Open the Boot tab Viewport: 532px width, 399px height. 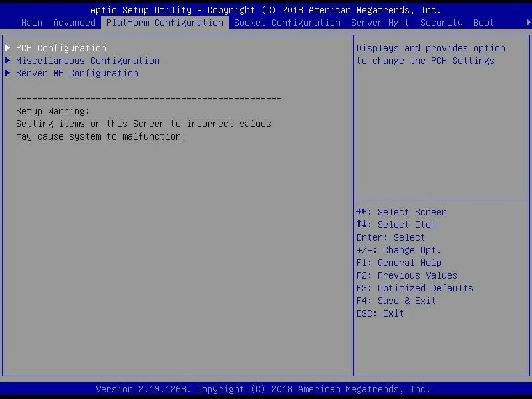484,23
